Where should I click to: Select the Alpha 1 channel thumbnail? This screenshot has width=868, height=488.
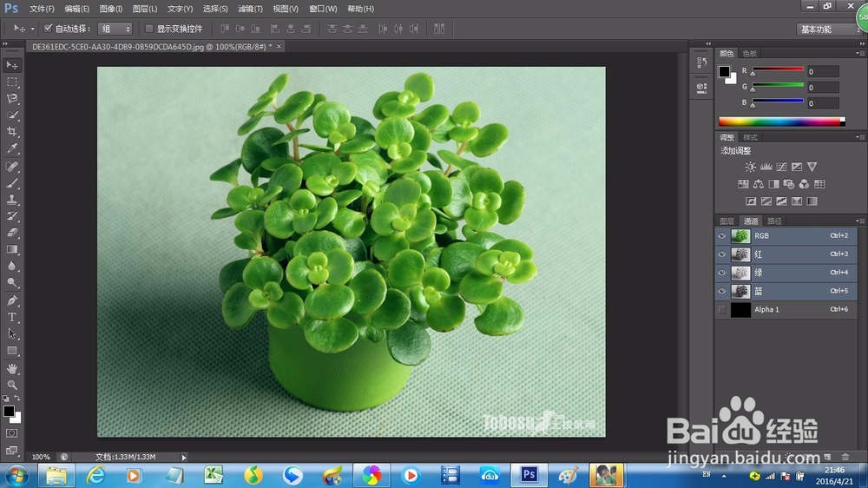tap(740, 310)
